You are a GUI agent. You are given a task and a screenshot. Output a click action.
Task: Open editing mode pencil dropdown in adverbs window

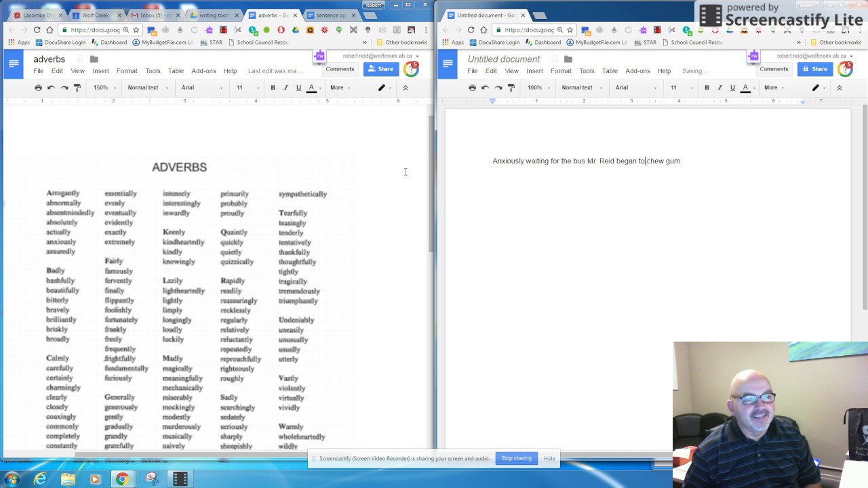click(x=385, y=87)
